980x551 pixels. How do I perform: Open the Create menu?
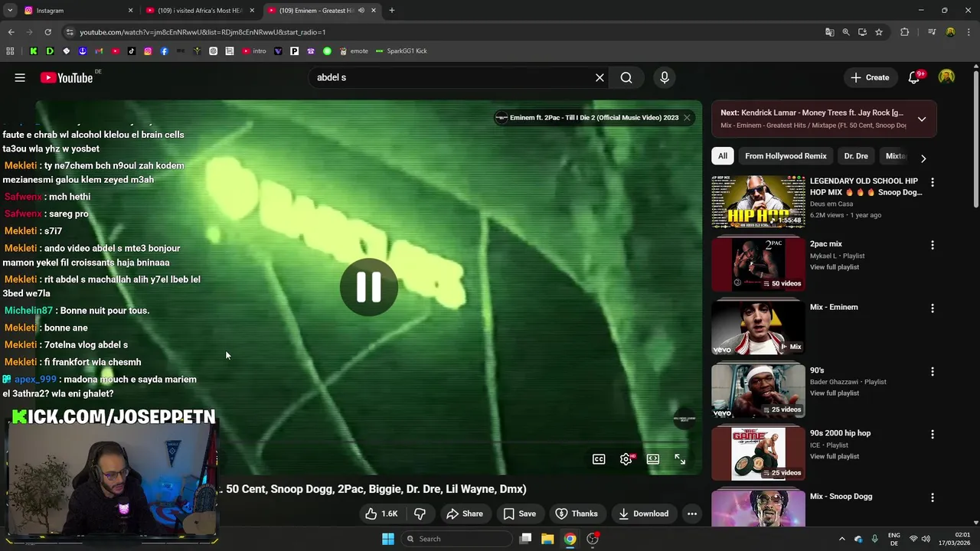click(x=870, y=77)
